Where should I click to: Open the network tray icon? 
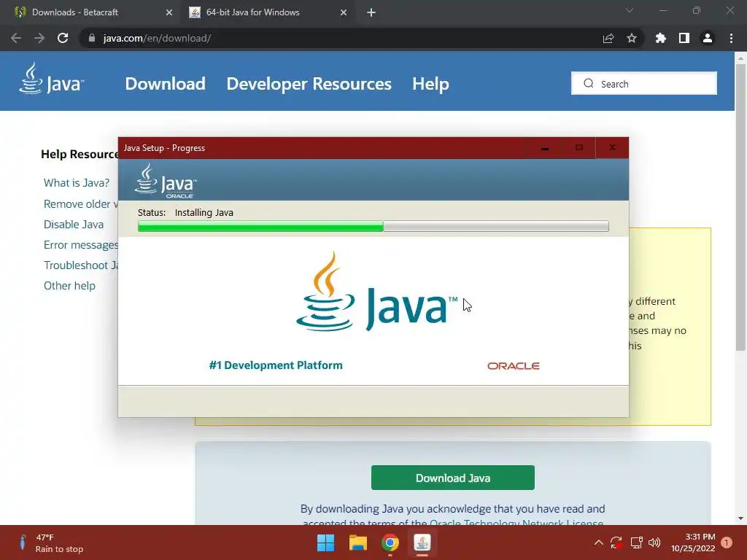click(636, 542)
